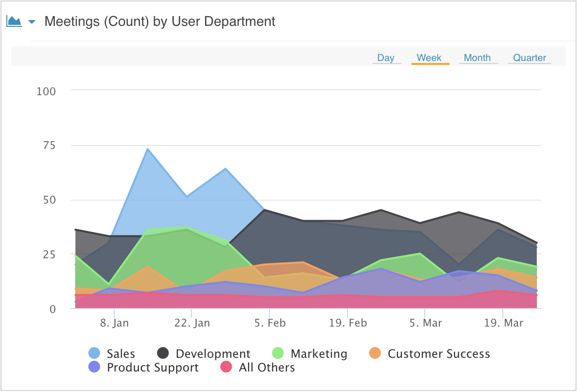
Task: Click the 19. Feb axis label
Action: (x=348, y=323)
